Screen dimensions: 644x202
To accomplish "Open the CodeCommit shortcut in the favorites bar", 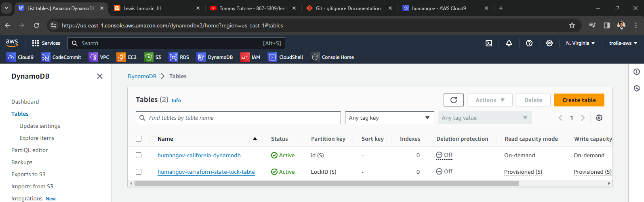I will tap(61, 57).
